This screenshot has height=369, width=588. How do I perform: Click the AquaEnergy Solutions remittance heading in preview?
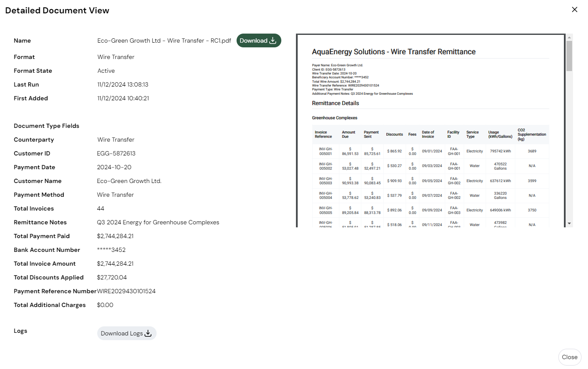(394, 52)
